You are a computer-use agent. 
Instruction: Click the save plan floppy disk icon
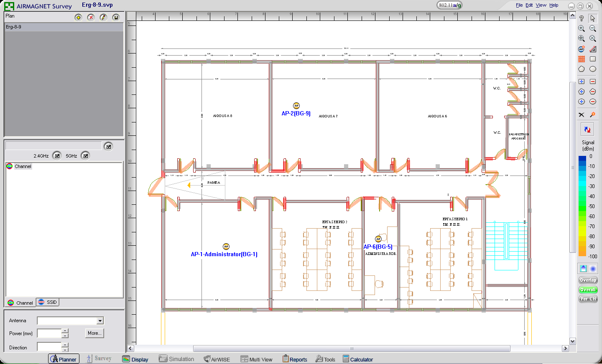pos(116,17)
